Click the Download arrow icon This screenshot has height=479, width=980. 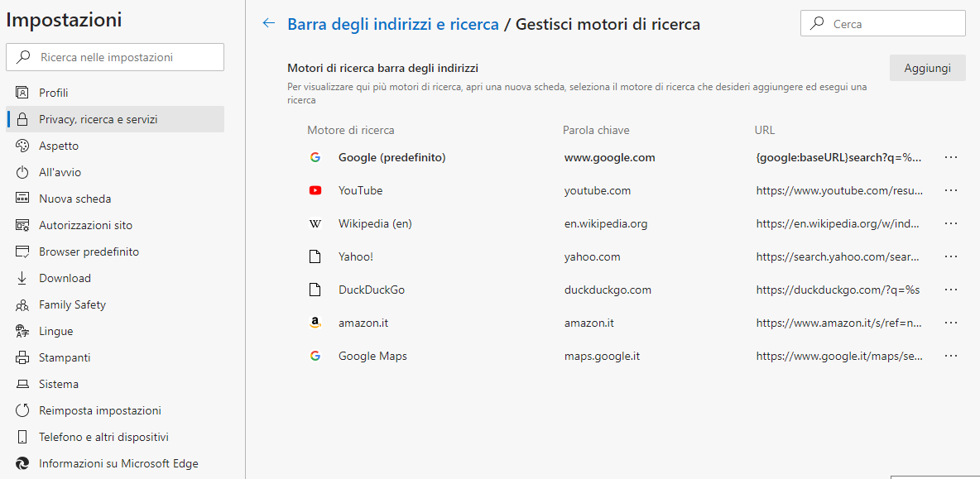(x=22, y=279)
